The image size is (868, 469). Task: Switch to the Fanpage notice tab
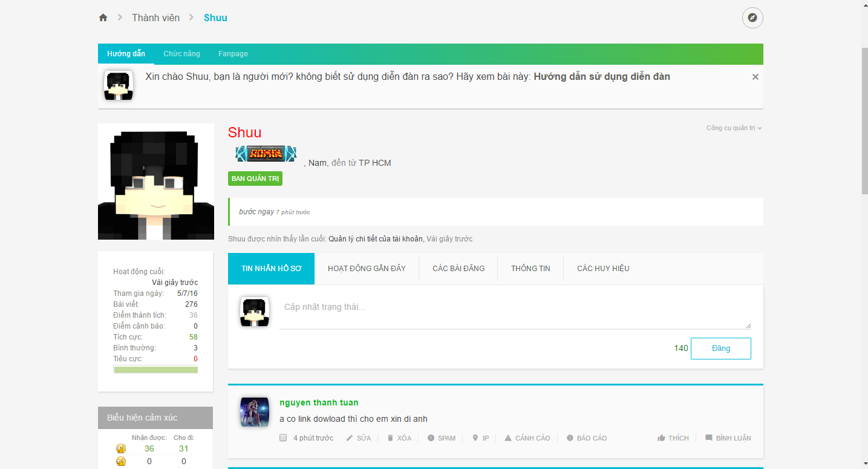(x=233, y=54)
